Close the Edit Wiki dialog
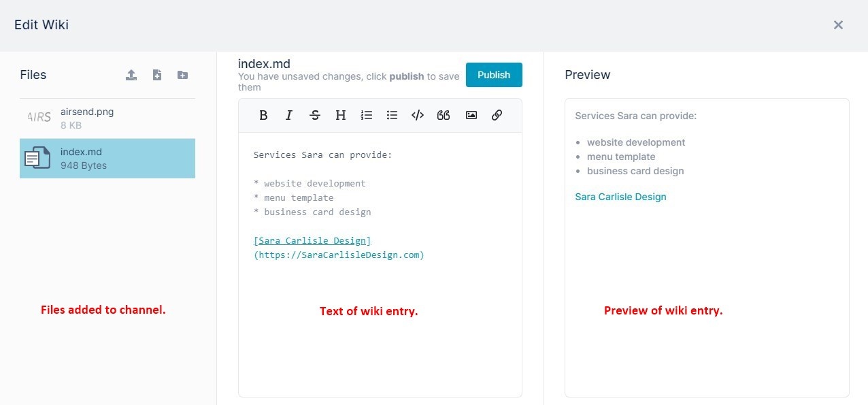The image size is (868, 405). pyautogui.click(x=838, y=25)
